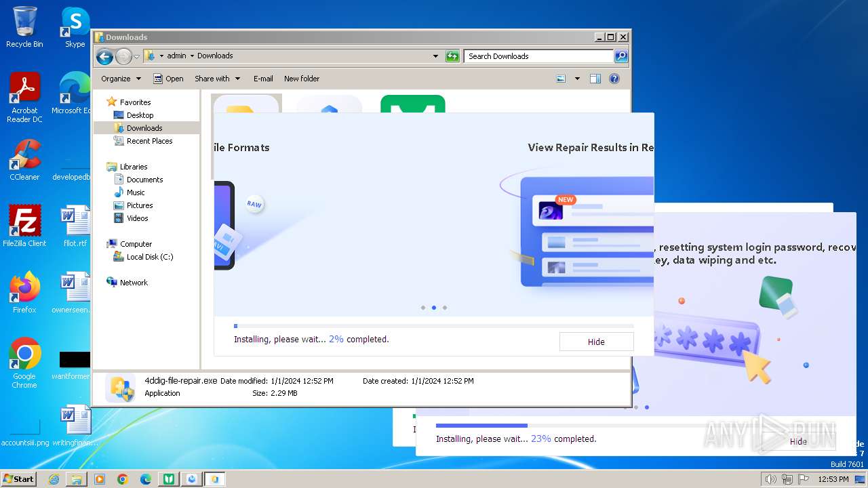
Task: Launch Chrome from the taskbar
Action: [x=123, y=479]
